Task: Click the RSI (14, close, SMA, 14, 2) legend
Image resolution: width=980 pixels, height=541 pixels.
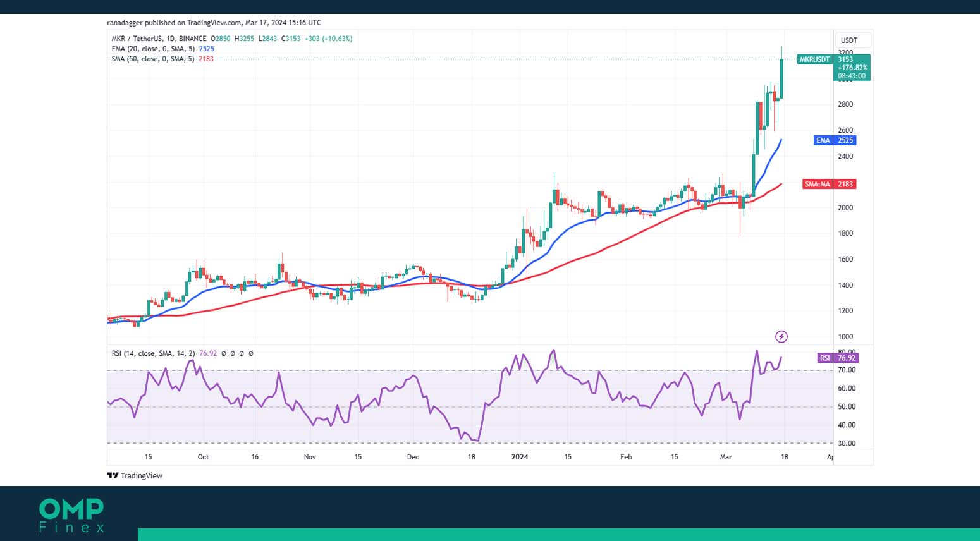Action: (154, 353)
